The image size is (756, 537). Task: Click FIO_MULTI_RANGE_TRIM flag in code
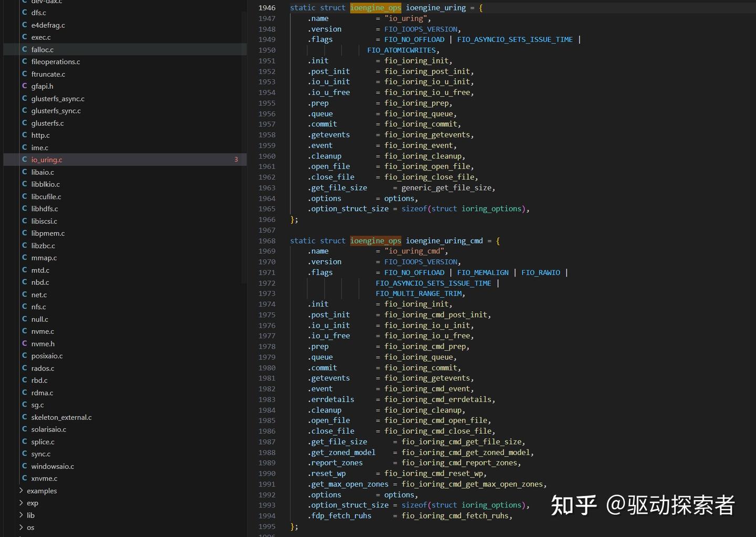pos(419,293)
